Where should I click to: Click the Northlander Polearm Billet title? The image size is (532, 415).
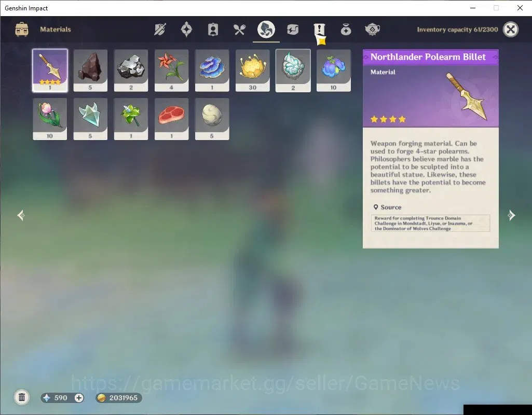coord(428,57)
